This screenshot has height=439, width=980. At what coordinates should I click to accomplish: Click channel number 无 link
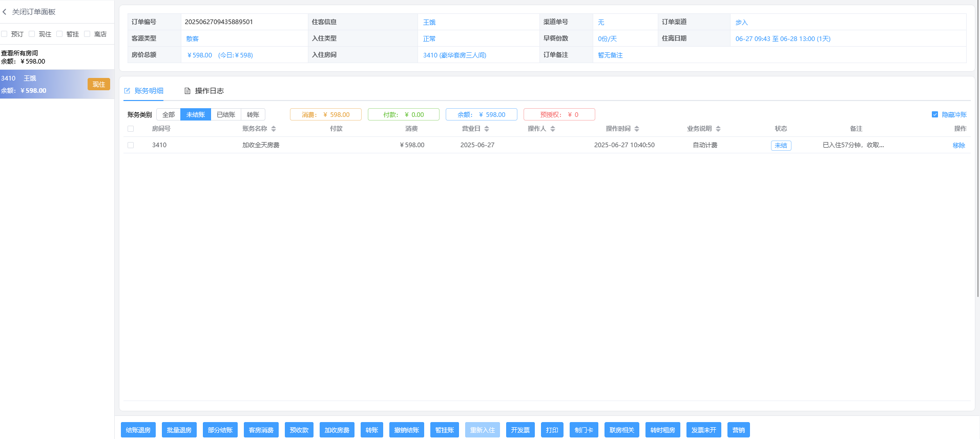601,22
